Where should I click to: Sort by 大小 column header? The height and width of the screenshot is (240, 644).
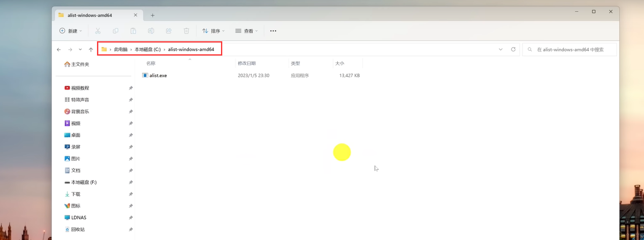coord(340,63)
